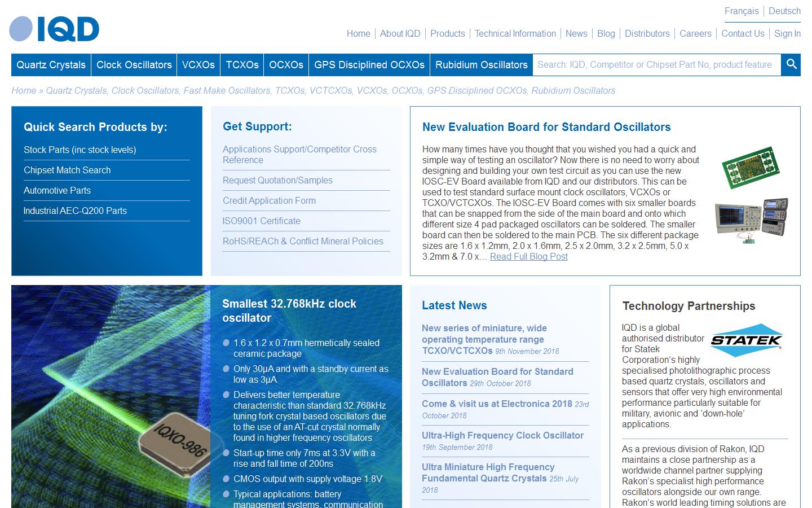This screenshot has height=508, width=812.
Task: Click the IQXO-986 oscillator banner image
Action: 111,396
